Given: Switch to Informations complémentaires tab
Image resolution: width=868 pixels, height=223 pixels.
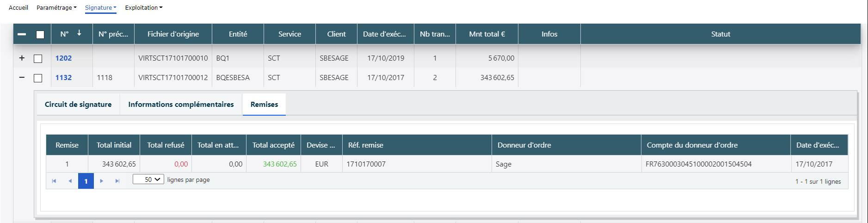Looking at the screenshot, I should (181, 105).
